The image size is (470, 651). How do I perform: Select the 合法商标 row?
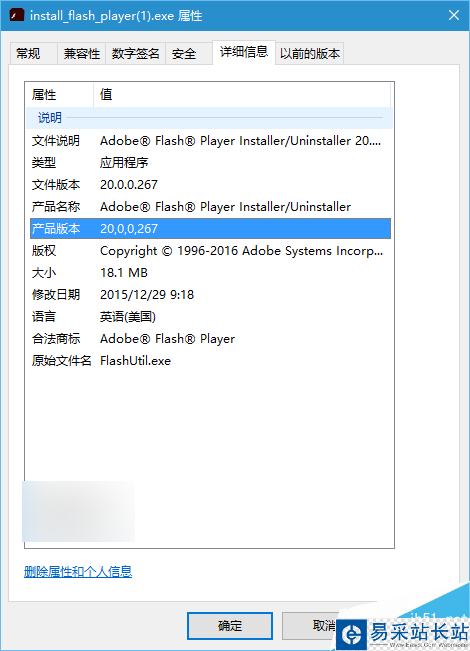pos(210,339)
